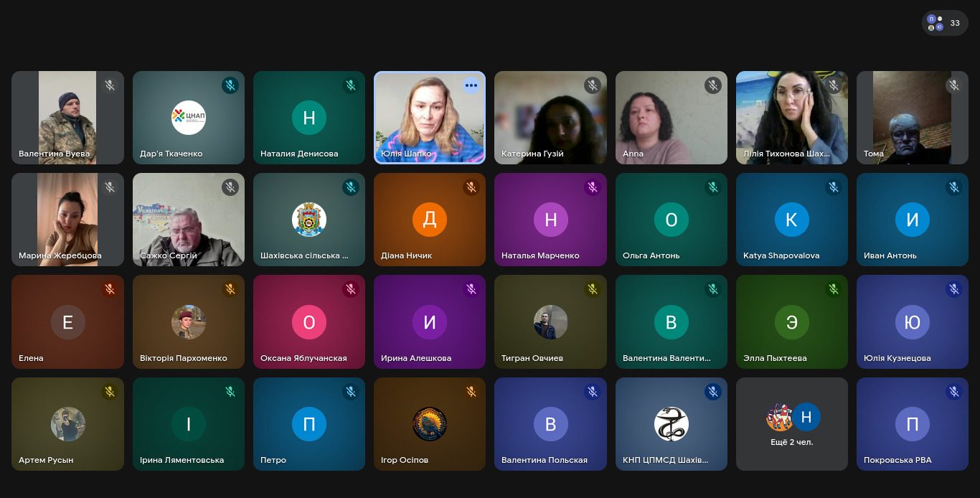
Task: Click muted mic icon on Валентина Вуева tile
Action: point(109,85)
